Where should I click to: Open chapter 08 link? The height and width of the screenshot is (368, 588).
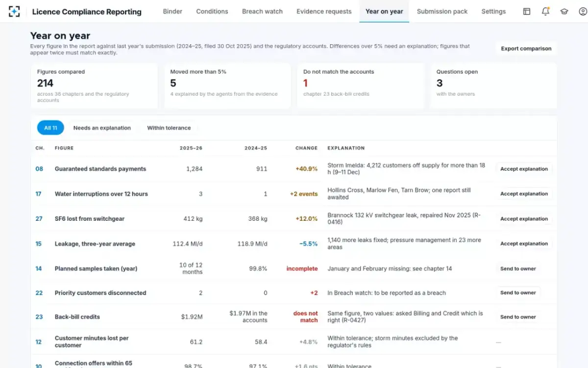[39, 169]
